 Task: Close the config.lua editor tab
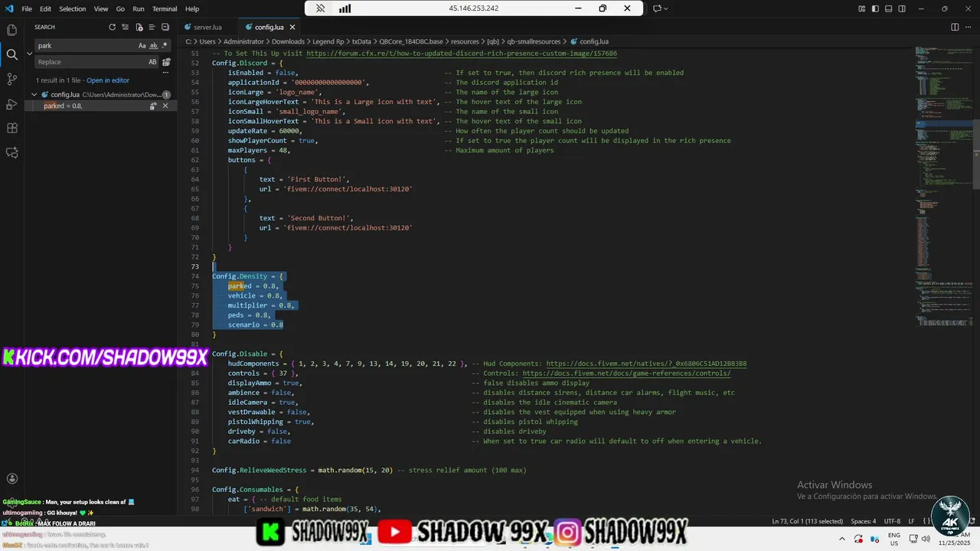[x=292, y=27]
